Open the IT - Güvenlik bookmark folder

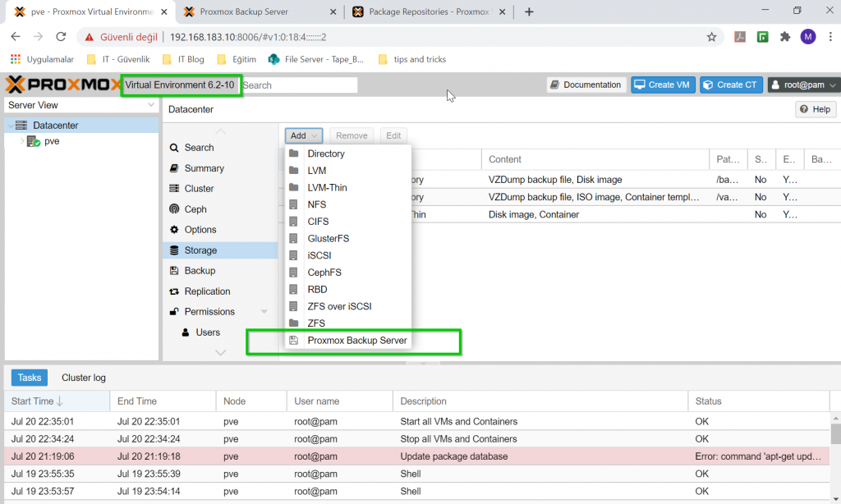(x=118, y=60)
